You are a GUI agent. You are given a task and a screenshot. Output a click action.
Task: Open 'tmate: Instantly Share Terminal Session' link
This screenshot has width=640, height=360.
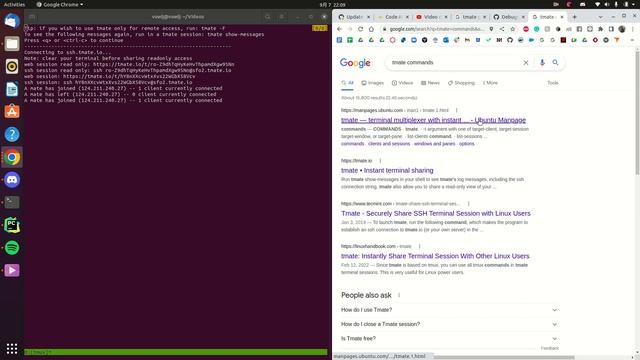[x=435, y=256]
